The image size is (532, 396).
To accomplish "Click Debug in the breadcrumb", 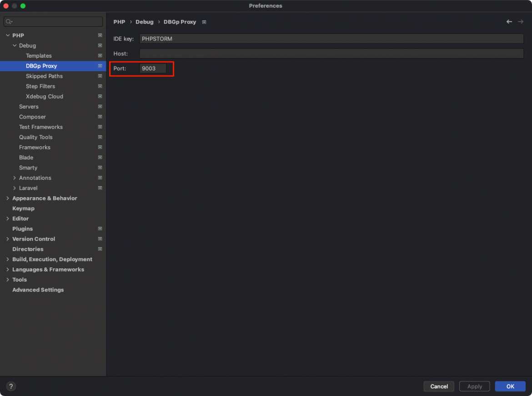I will [x=145, y=22].
